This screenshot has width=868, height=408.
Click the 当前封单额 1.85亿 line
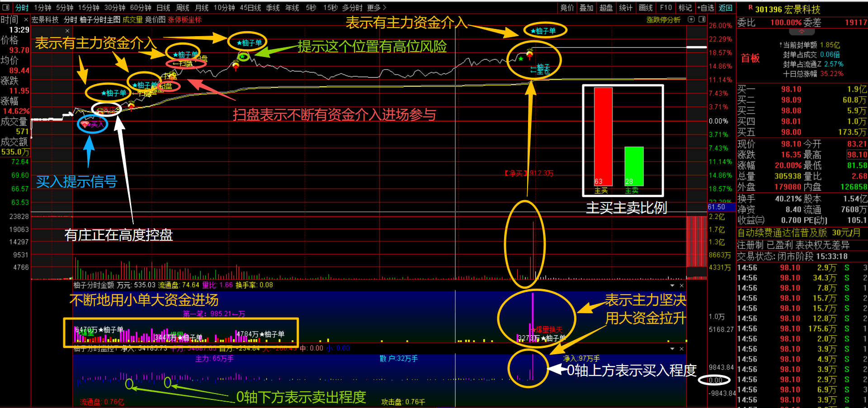[811, 45]
